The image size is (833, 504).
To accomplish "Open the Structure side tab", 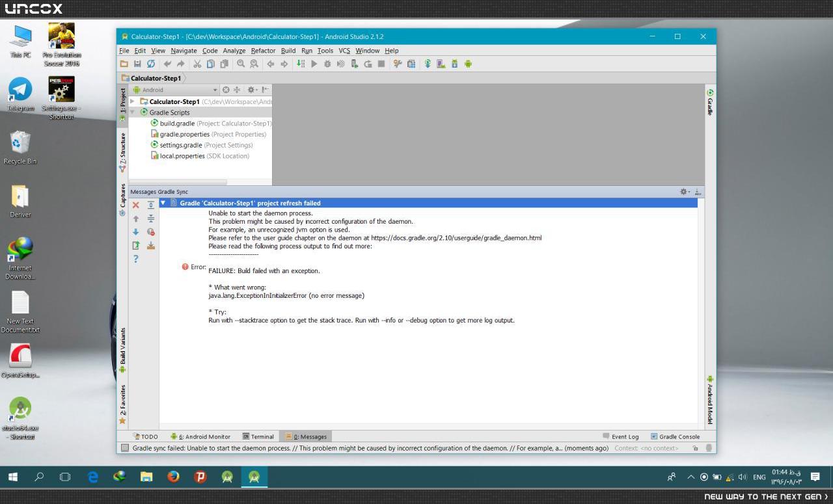I will click(x=122, y=153).
